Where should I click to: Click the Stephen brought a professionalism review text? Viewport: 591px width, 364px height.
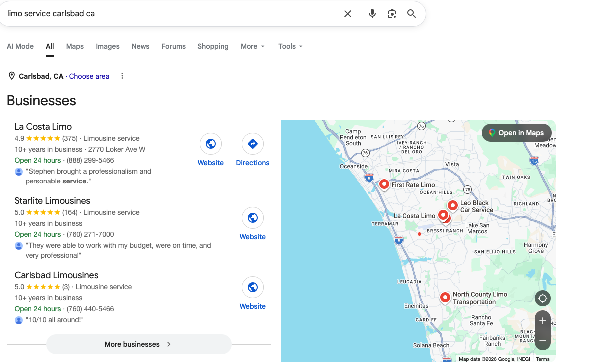point(89,176)
